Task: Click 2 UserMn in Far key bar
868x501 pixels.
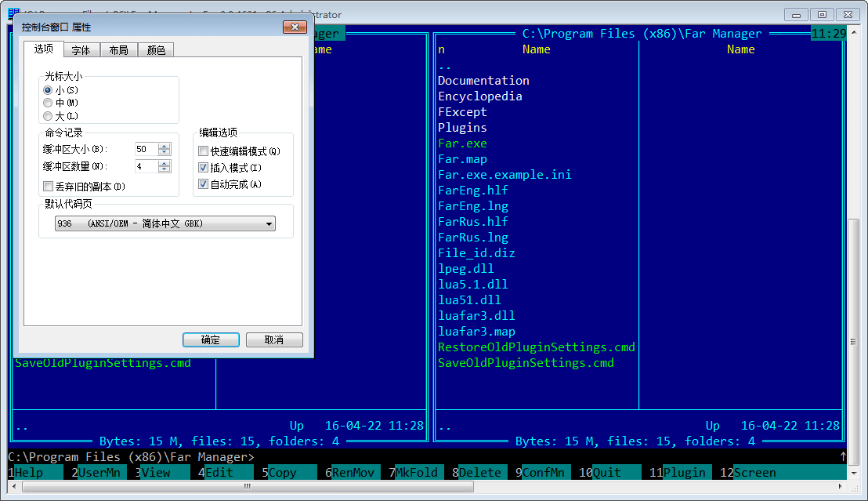Action: click(x=99, y=473)
